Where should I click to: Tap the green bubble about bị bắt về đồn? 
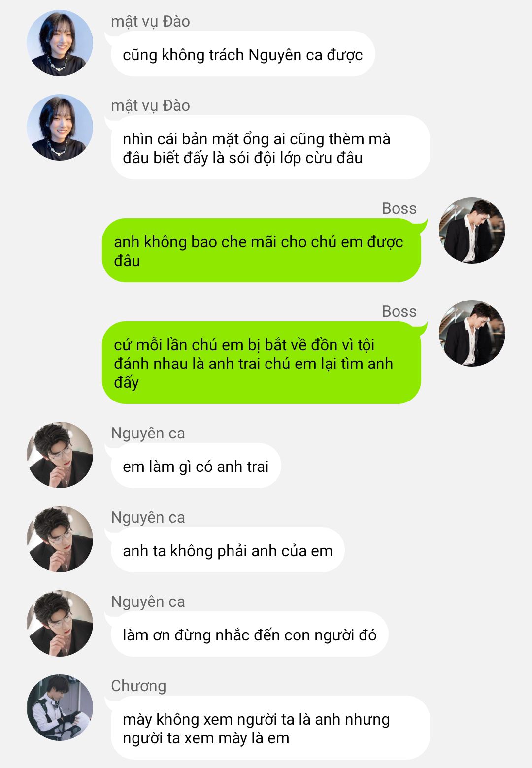[262, 363]
